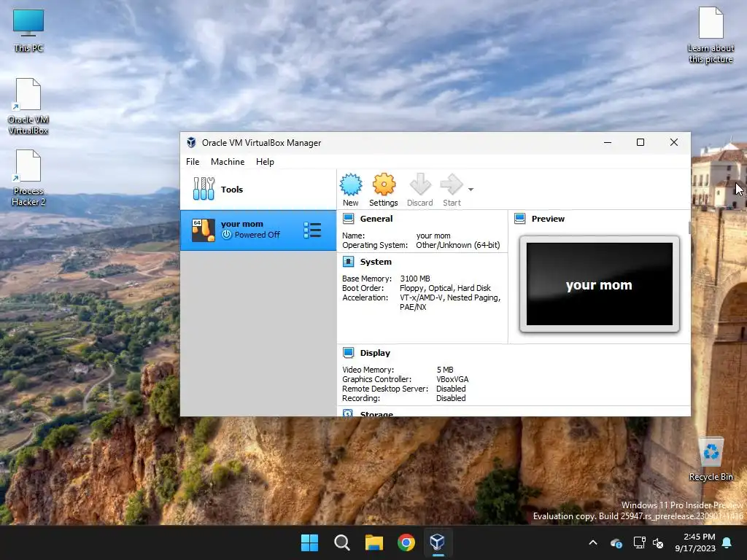Click the VirtualBox title bar logo icon
The height and width of the screenshot is (560, 747).
[x=192, y=142]
